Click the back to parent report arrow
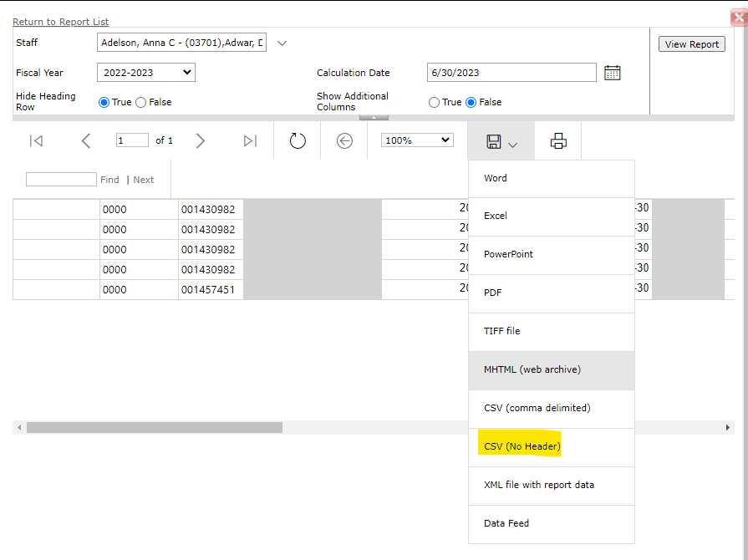748x560 pixels. point(344,140)
